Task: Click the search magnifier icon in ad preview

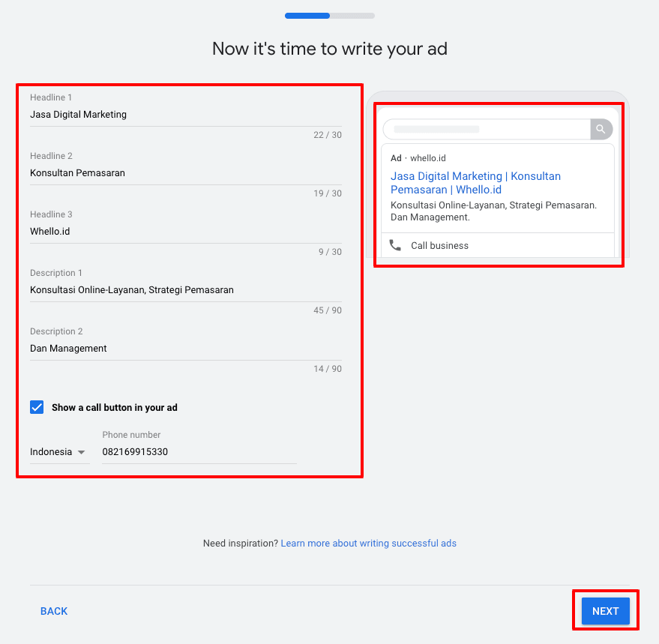Action: point(601,129)
